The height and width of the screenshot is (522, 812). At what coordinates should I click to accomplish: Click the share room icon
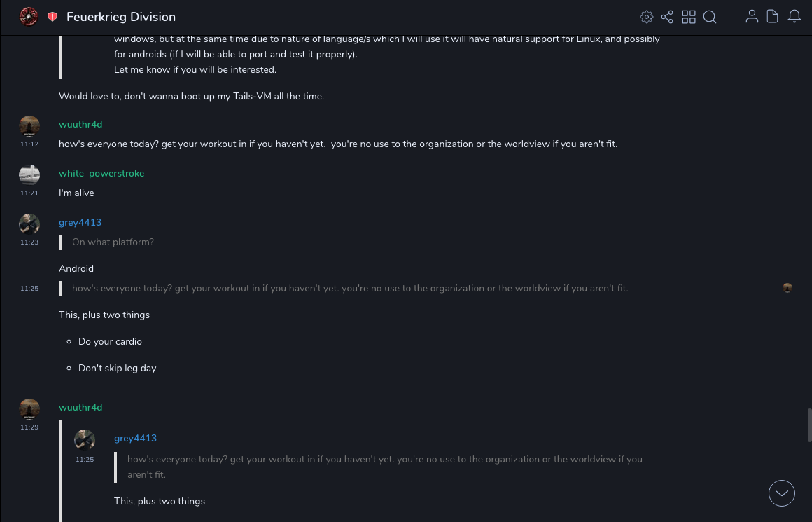click(x=667, y=17)
